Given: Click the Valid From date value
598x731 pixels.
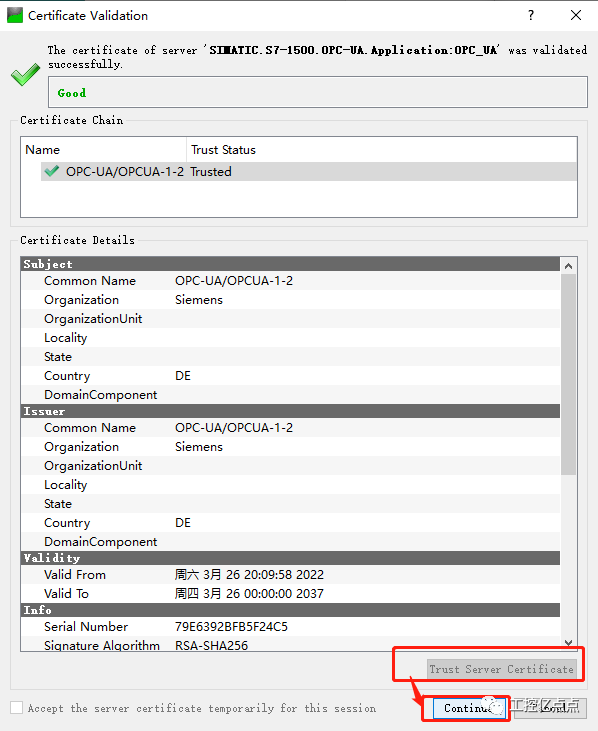Looking at the screenshot, I should point(249,574).
